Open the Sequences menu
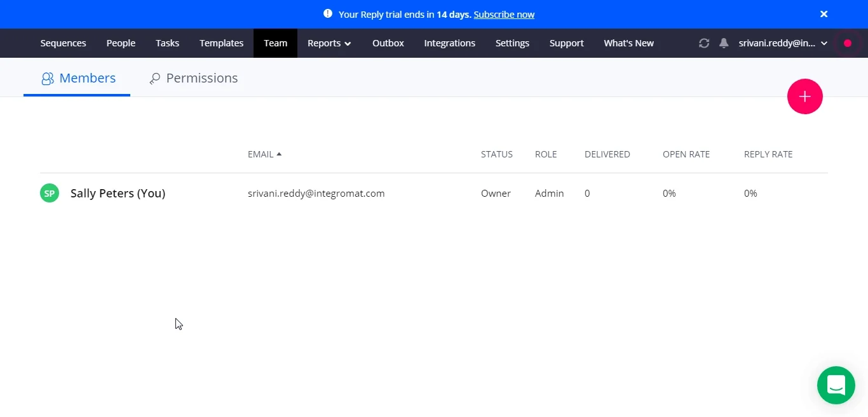 tap(64, 43)
